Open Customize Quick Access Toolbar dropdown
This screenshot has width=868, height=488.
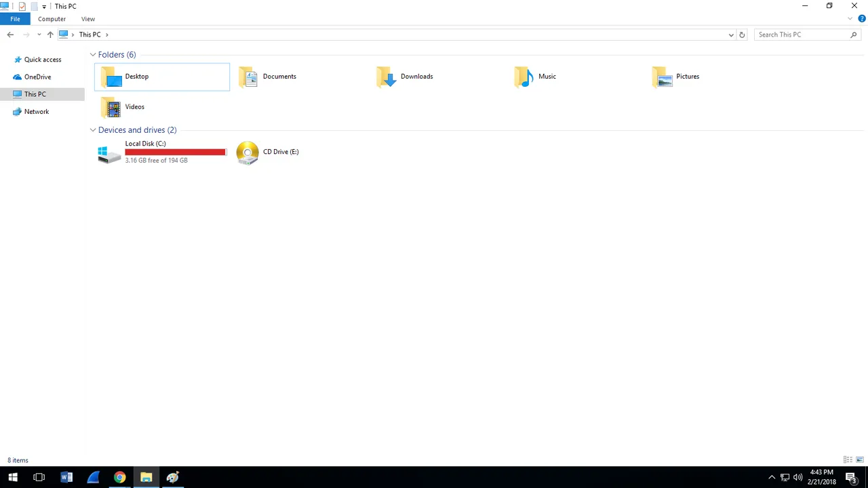pyautogui.click(x=44, y=7)
